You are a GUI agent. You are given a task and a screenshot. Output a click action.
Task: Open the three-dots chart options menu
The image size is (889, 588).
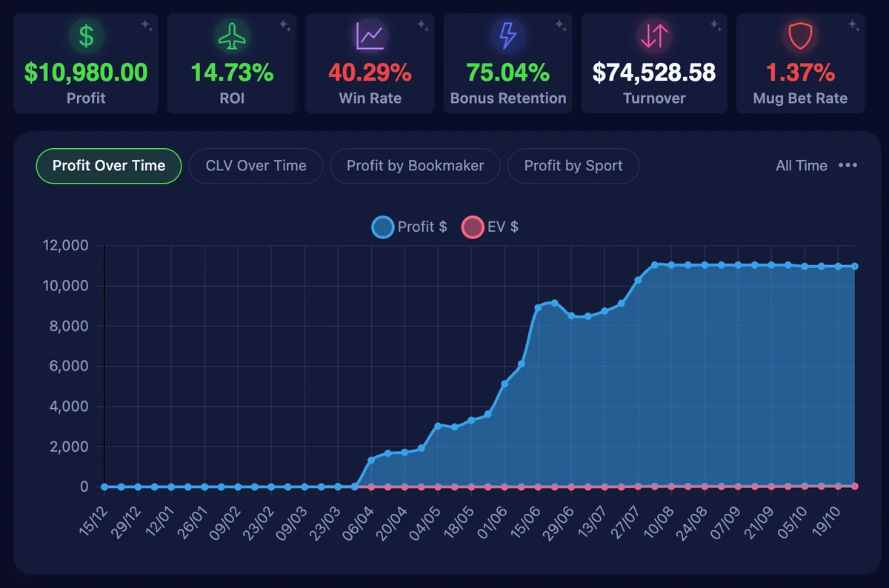pyautogui.click(x=848, y=165)
